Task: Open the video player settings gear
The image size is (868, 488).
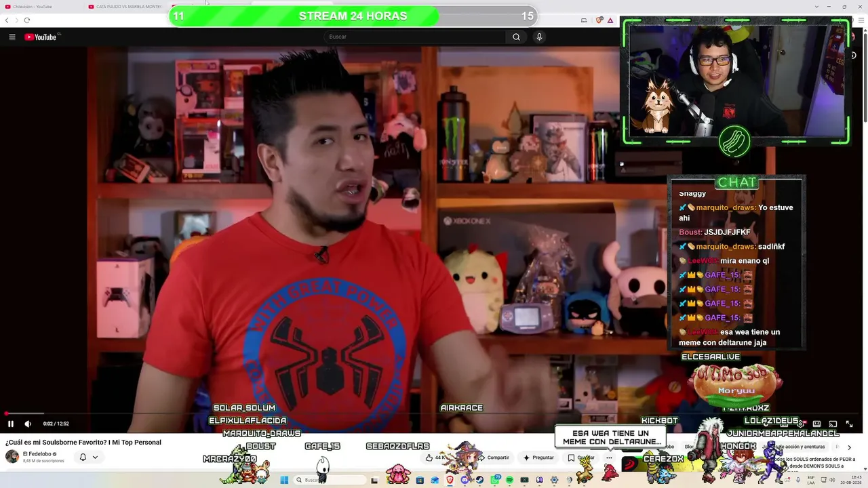Action: pos(800,424)
